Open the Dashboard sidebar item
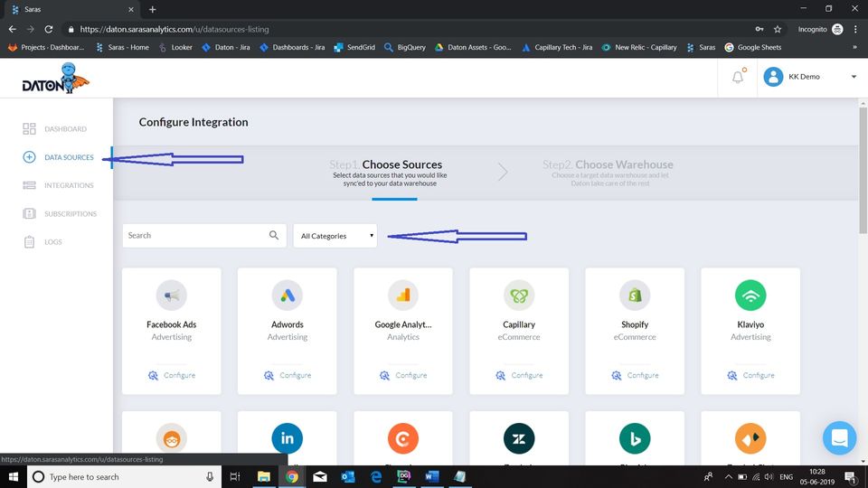The image size is (868, 488). point(55,129)
